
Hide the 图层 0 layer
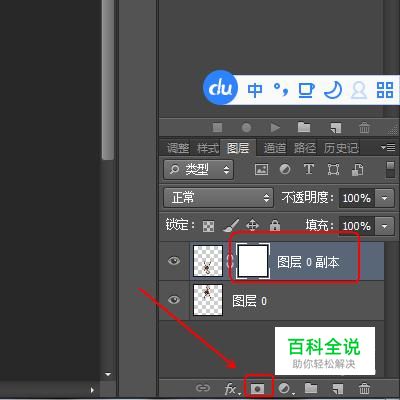(174, 300)
